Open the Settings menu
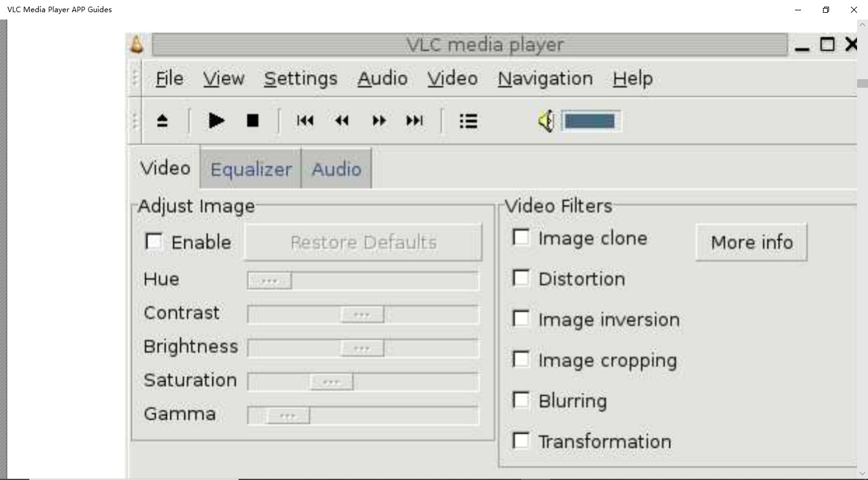Screen dimensions: 868x480 tap(301, 79)
